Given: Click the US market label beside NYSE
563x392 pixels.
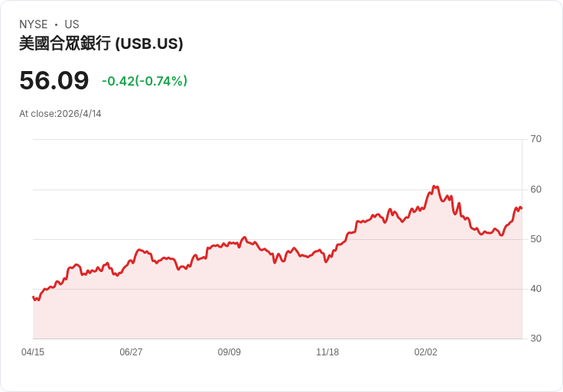Looking at the screenshot, I should point(72,24).
